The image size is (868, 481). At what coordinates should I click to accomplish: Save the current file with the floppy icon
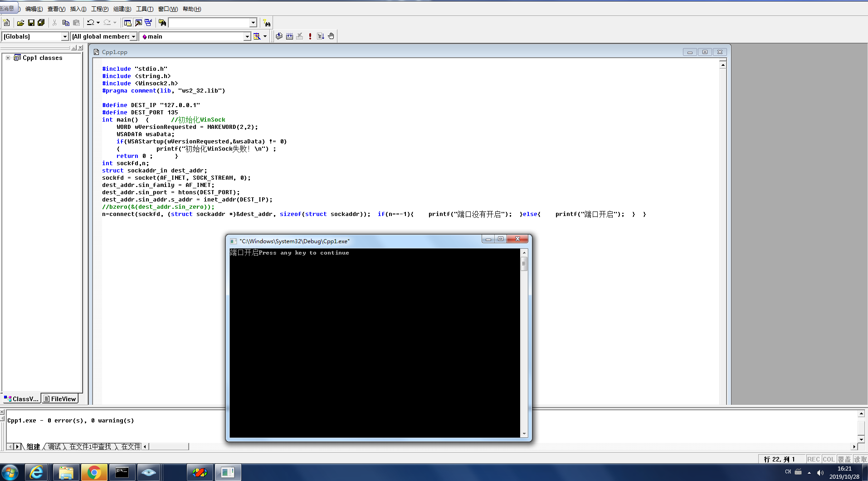click(x=31, y=23)
